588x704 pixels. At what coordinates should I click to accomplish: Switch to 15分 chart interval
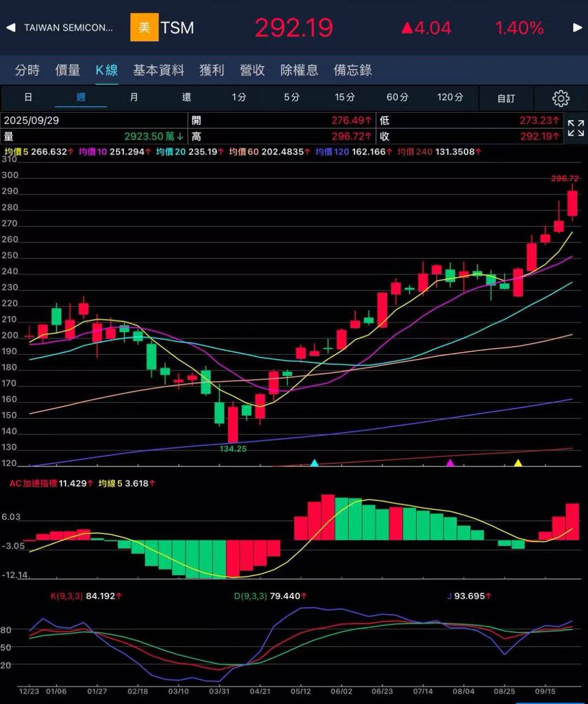coord(345,97)
